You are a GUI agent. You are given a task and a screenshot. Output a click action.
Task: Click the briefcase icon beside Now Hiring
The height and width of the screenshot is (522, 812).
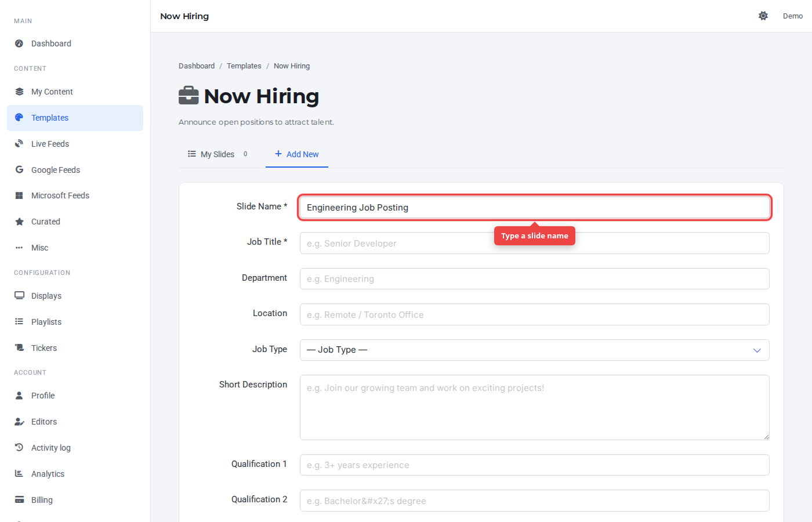[x=188, y=96]
